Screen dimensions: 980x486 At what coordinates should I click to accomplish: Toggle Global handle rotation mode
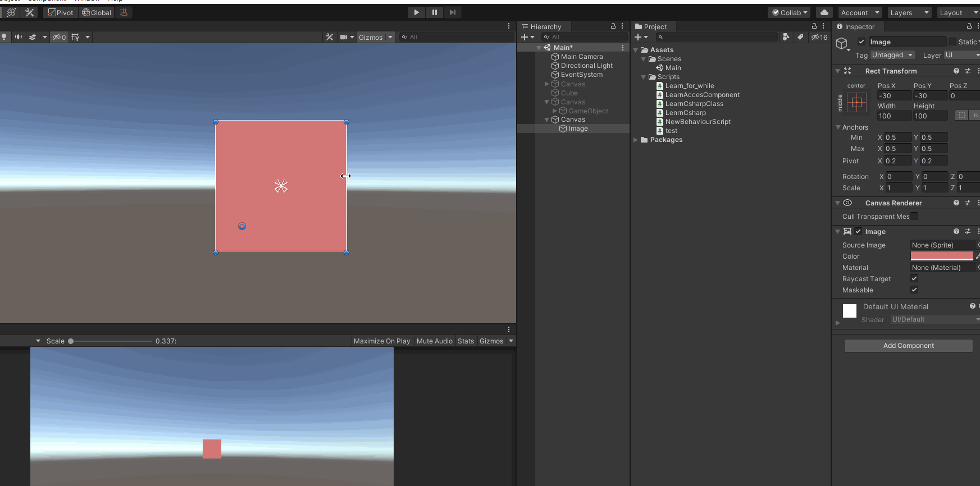click(x=97, y=12)
